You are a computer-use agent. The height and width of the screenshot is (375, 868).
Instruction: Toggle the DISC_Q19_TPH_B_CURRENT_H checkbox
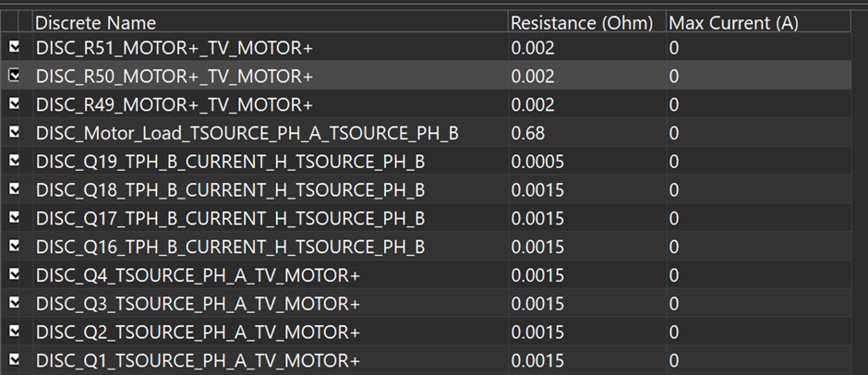coord(15,162)
